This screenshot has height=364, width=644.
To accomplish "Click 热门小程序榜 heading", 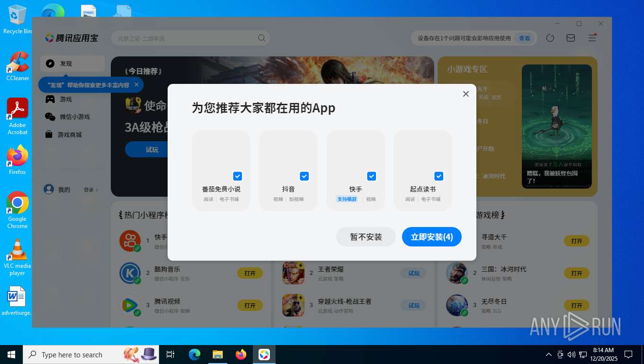I will [143, 215].
